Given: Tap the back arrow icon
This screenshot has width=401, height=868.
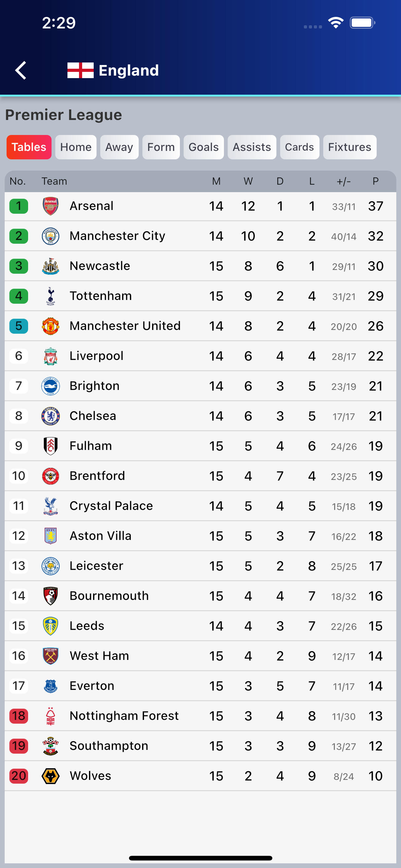Looking at the screenshot, I should pyautogui.click(x=21, y=70).
